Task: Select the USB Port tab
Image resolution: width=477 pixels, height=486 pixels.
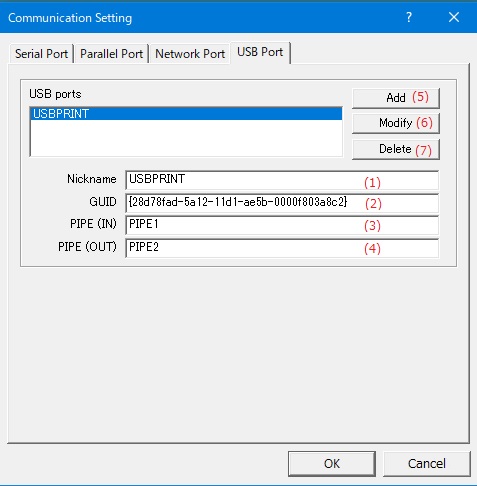Action: (260, 52)
